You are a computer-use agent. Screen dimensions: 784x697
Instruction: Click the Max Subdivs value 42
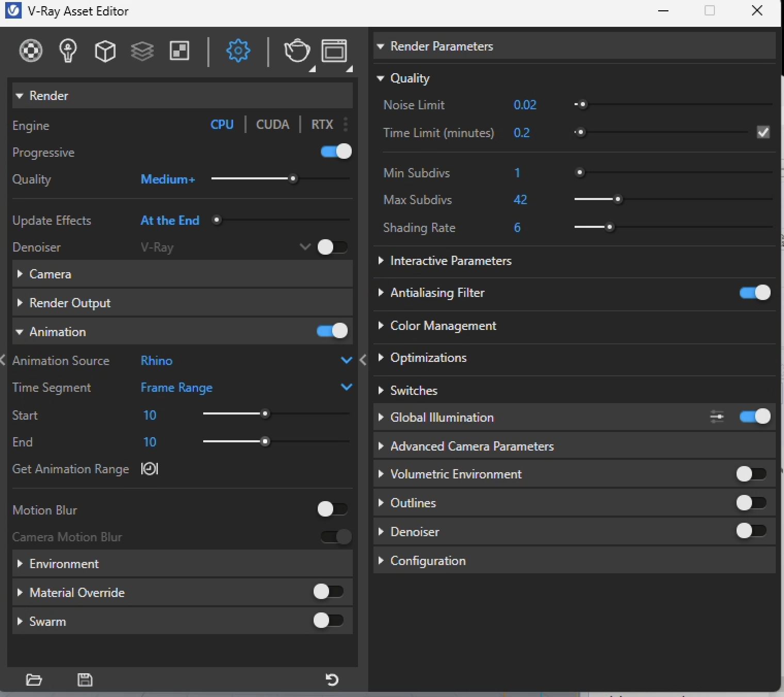coord(520,200)
